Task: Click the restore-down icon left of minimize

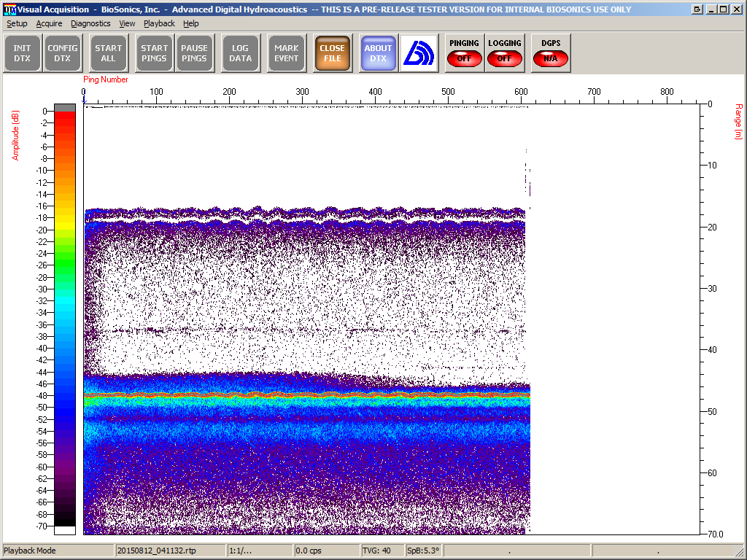Action: click(x=697, y=9)
